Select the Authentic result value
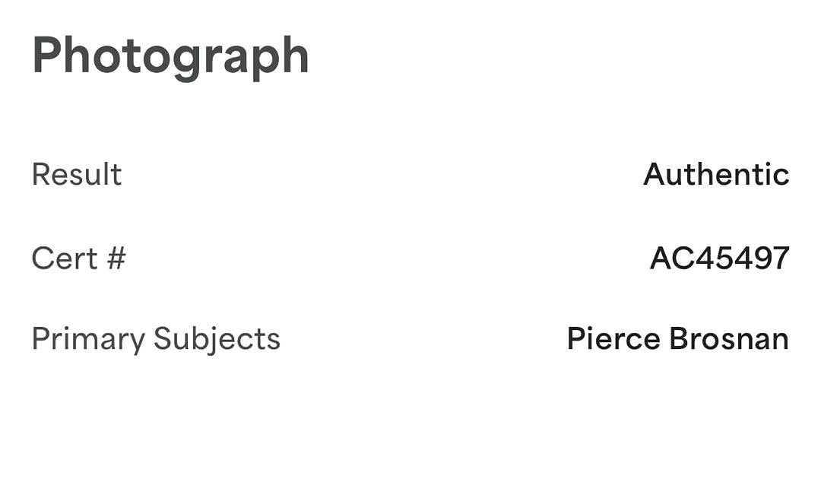The image size is (821, 504). point(715,175)
